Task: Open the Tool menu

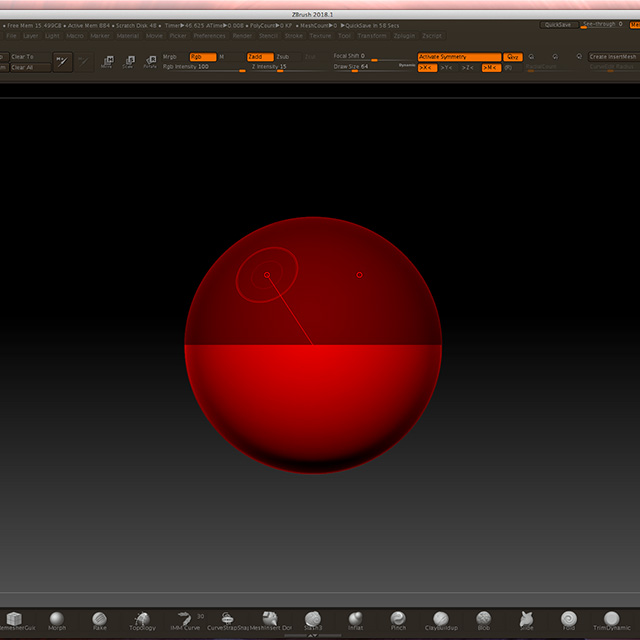Action: 344,36
